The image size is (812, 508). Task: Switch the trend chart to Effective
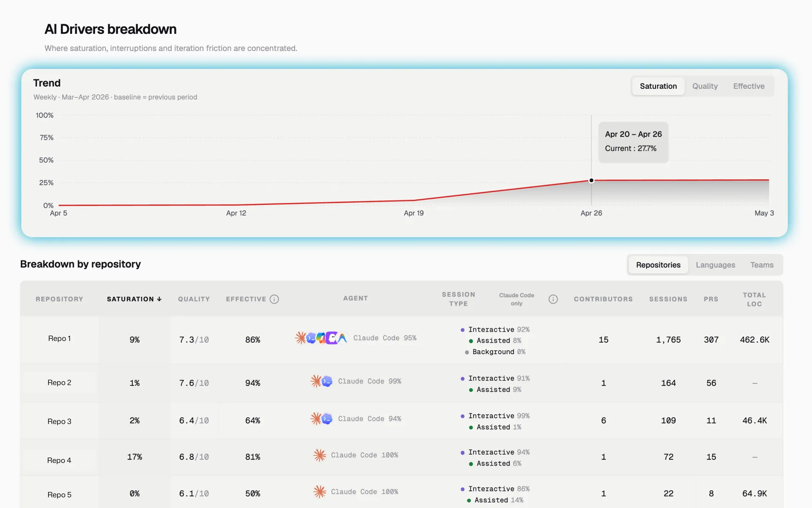749,86
